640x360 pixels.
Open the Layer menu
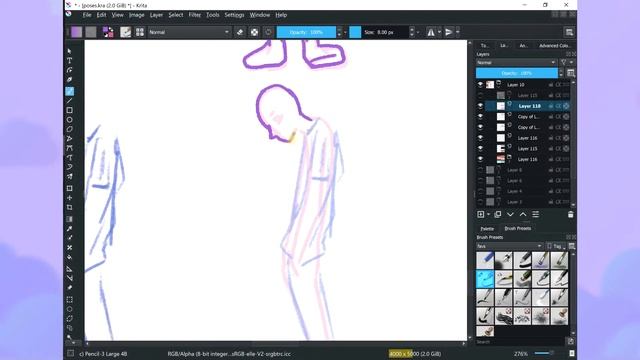156,15
